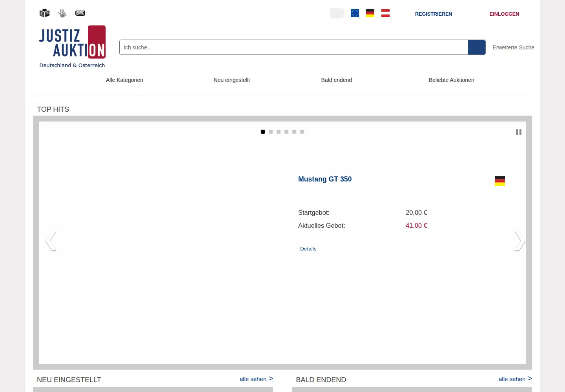Select the second carousel slide dot

pos(271,132)
